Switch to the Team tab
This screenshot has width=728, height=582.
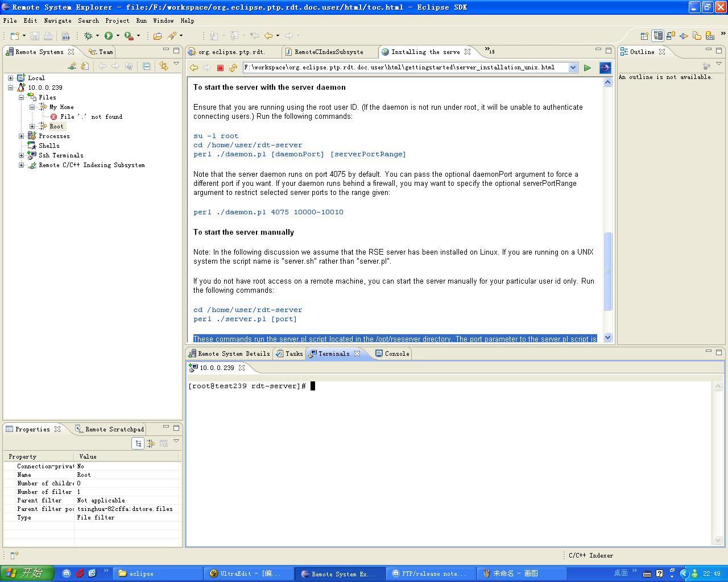tap(101, 52)
